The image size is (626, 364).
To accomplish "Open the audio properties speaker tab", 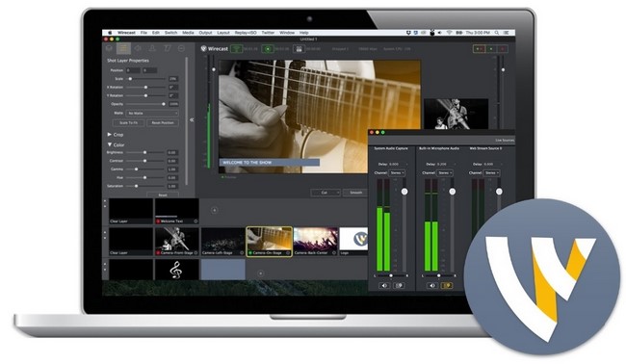I will (138, 48).
